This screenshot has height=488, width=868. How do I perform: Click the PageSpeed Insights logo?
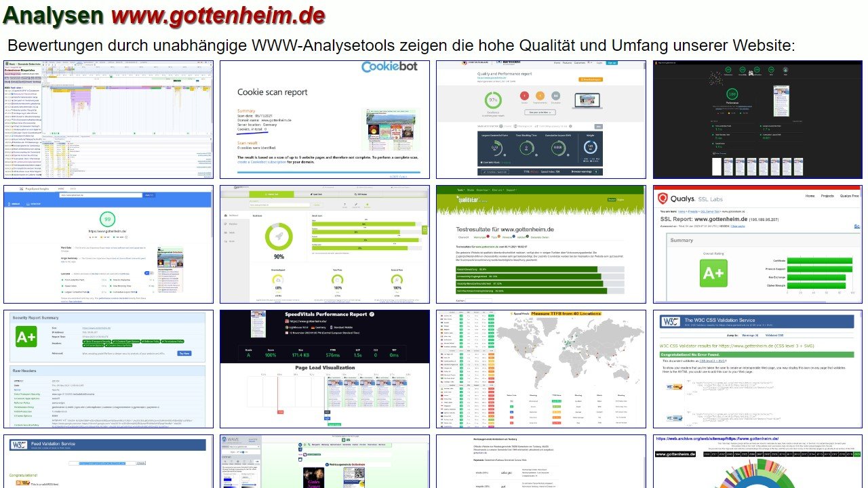[x=34, y=188]
